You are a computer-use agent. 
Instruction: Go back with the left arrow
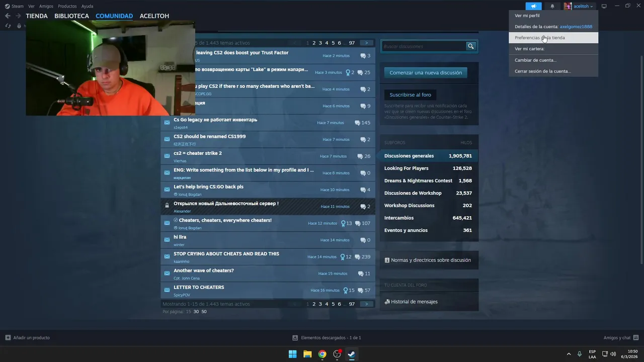click(8, 16)
